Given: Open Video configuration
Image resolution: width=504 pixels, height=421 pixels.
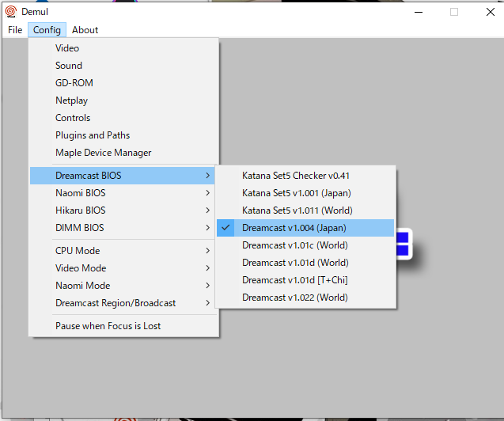Looking at the screenshot, I should coord(122,48).
